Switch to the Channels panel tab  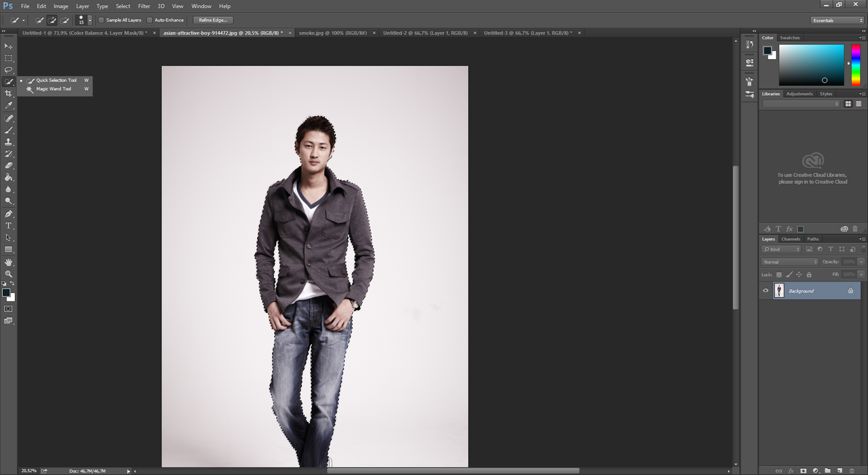(x=791, y=239)
